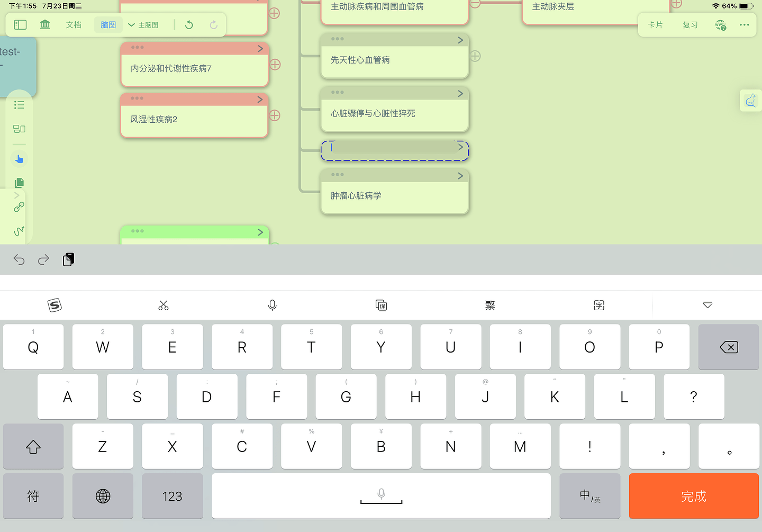Screen dimensions: 762x532
Task: Select the curve line tool
Action: pyautogui.click(x=19, y=231)
